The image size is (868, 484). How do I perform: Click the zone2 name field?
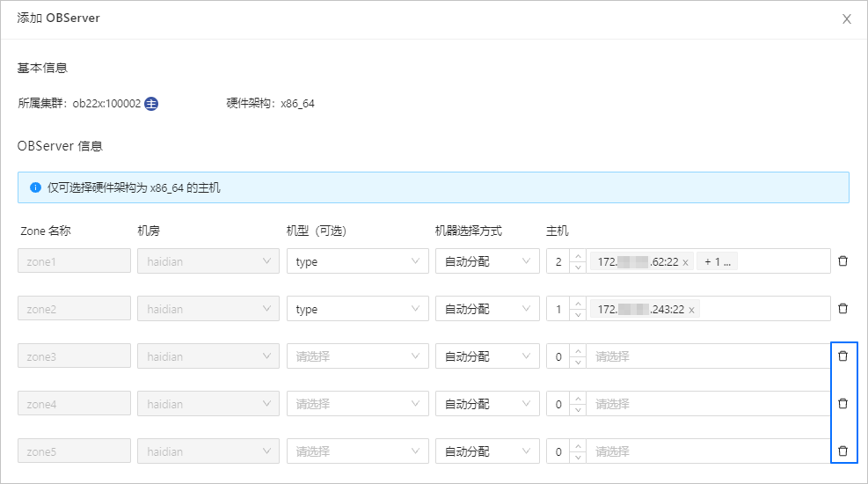tap(74, 309)
